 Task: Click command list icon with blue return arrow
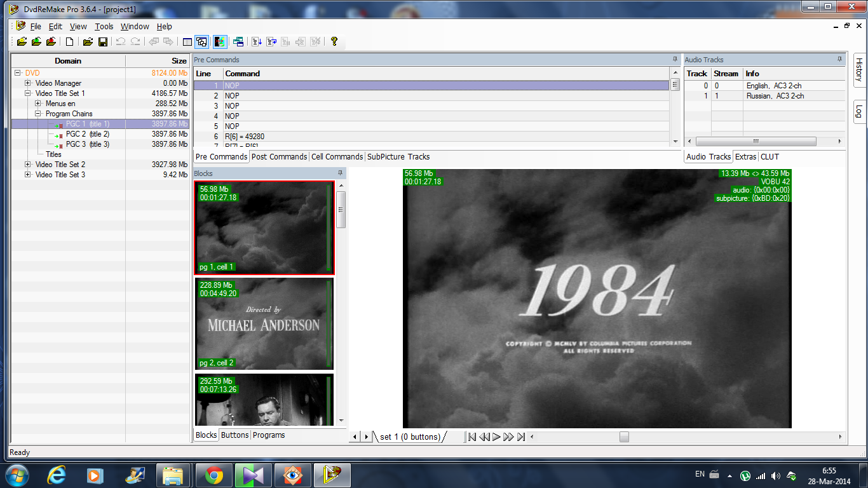[271, 42]
